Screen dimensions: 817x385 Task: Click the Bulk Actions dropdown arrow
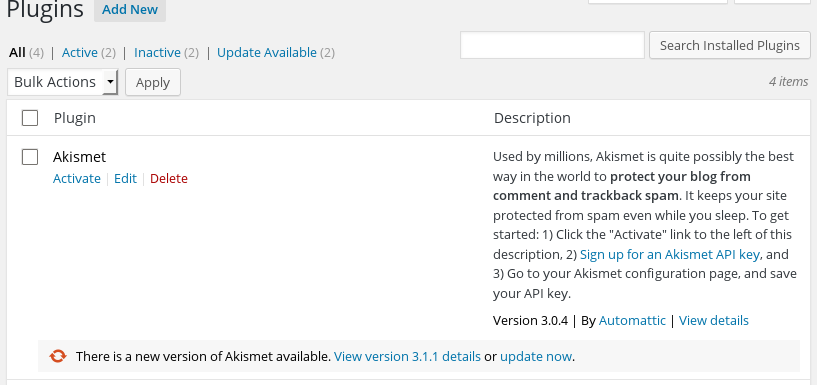click(x=110, y=82)
